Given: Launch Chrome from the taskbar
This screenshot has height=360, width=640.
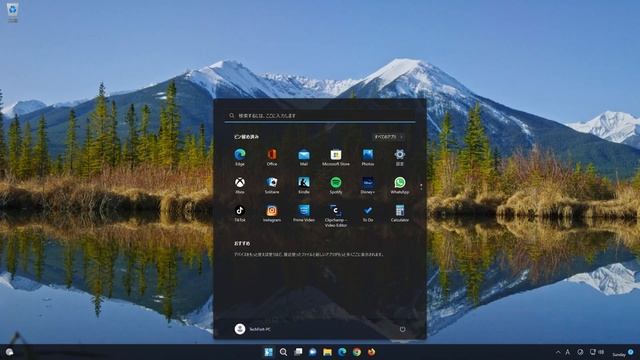Looking at the screenshot, I should click(x=357, y=352).
